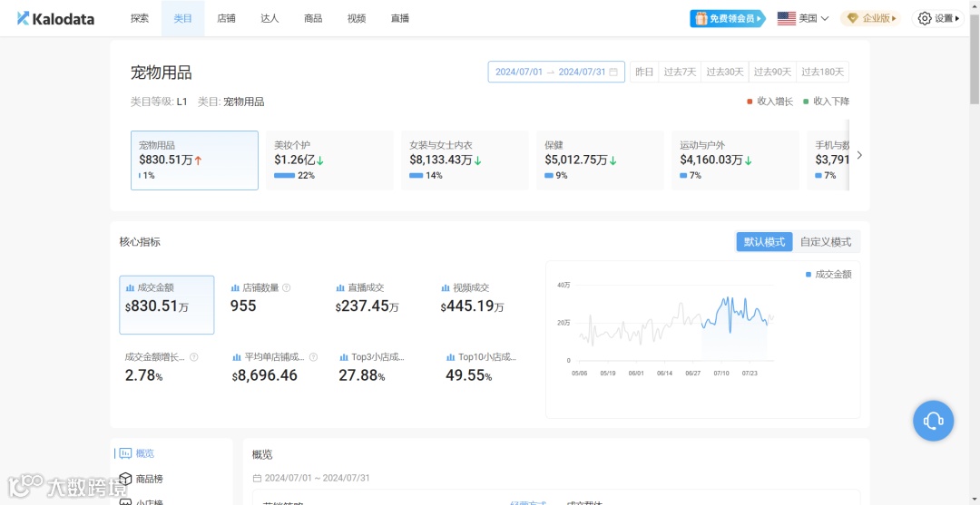Click the bar chart icon next to 成交金额

tap(130, 287)
